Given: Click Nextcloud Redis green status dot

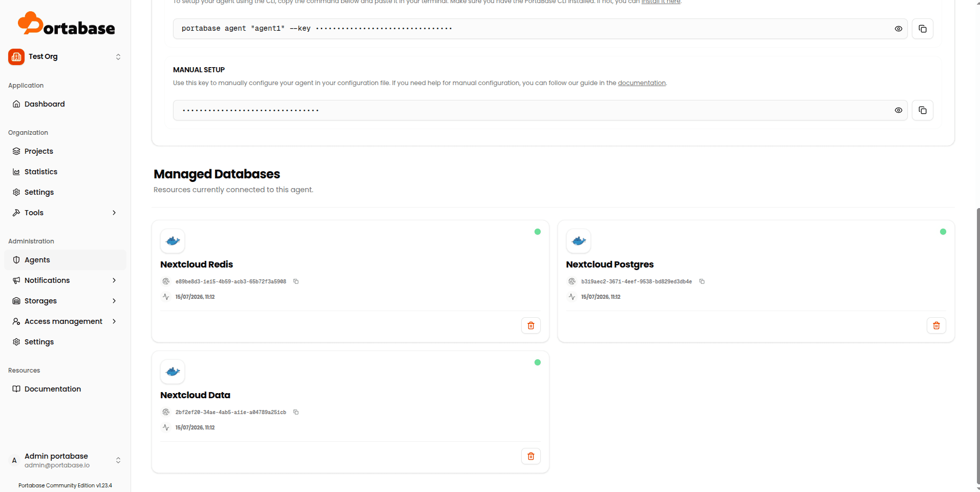Looking at the screenshot, I should 538,232.
